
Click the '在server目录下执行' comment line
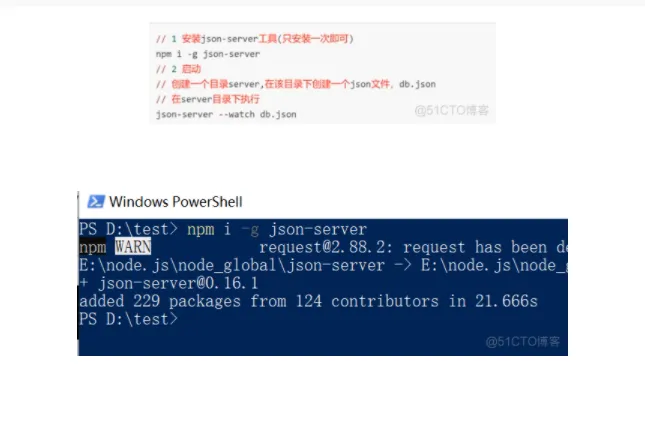(x=208, y=99)
